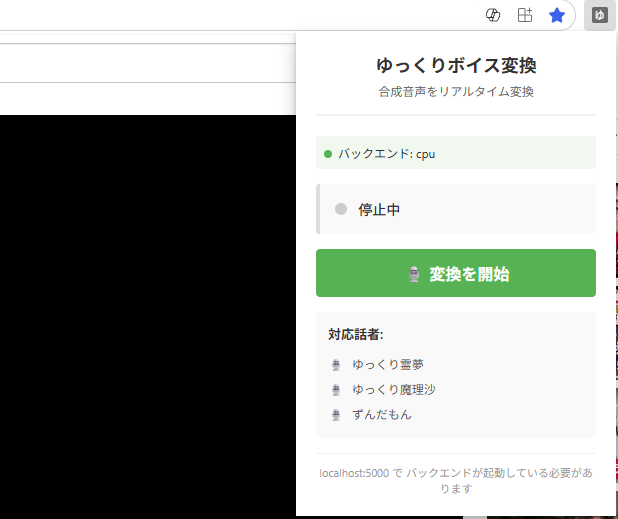This screenshot has width=618, height=519.
Task: Select the ゆっくり魔理沙 speaker text
Action: click(x=394, y=389)
